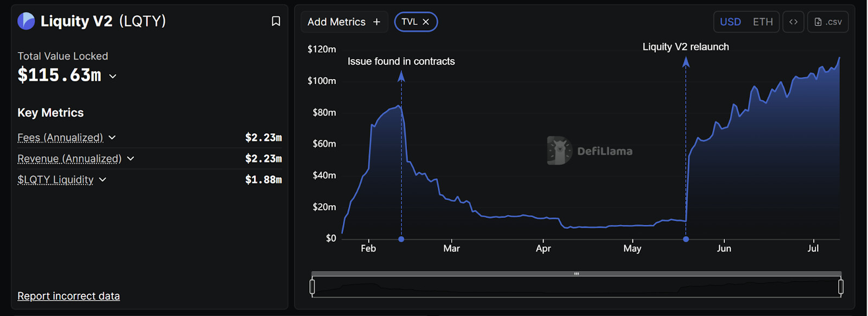Click the Key Metrics heading
This screenshot has height=316, width=868.
(x=50, y=113)
